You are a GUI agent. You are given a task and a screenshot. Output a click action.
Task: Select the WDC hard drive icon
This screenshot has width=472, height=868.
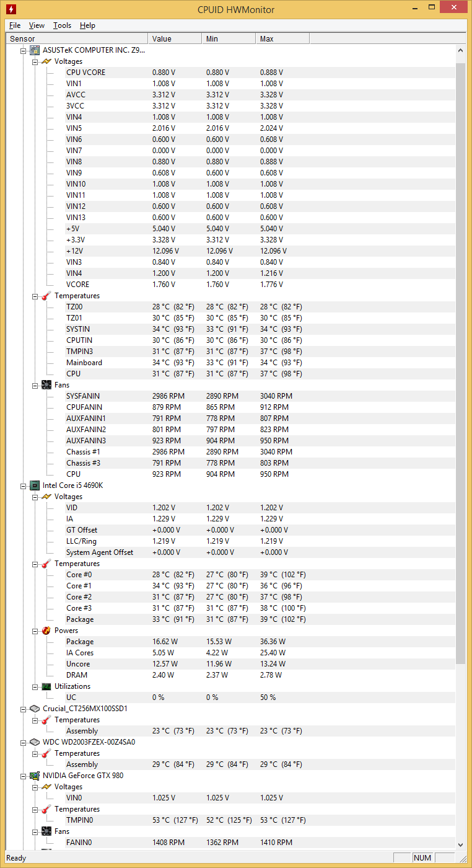tap(35, 742)
